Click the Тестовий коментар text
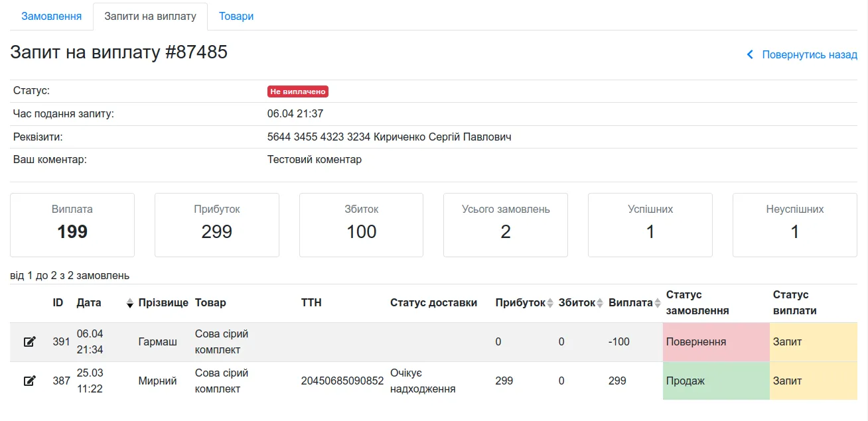Viewport: 868px width, 421px height. 315,160
